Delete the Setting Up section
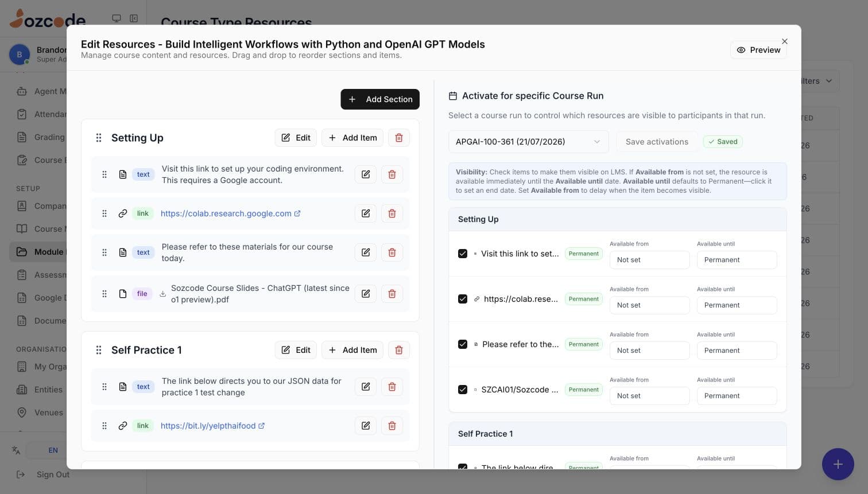868x494 pixels. [399, 138]
